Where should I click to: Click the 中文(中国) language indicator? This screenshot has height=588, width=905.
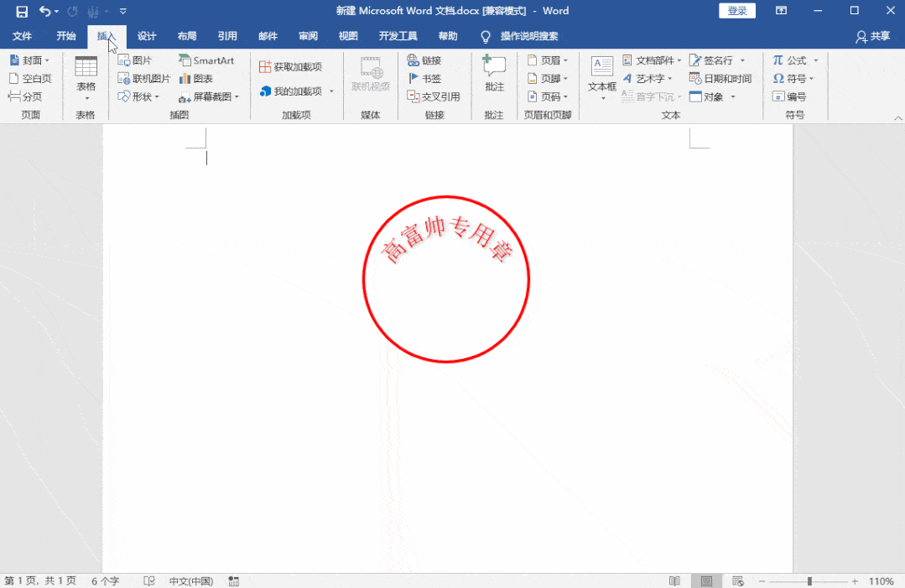(x=190, y=580)
